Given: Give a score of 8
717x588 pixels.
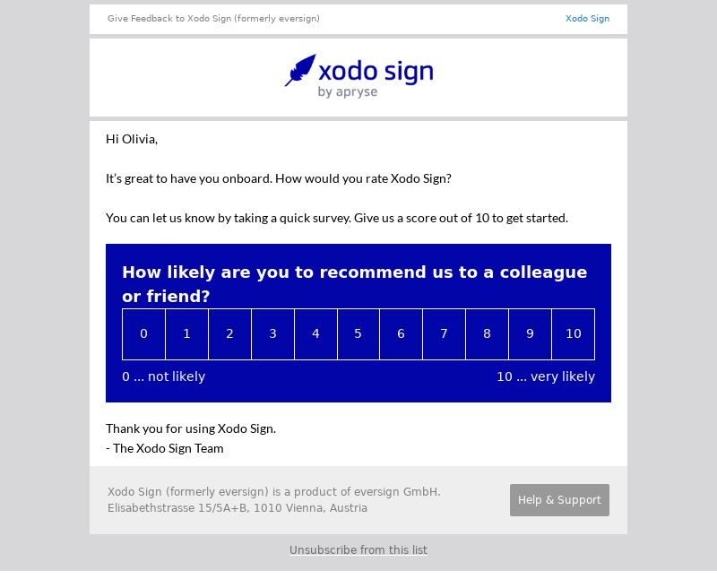Looking at the screenshot, I should pyautogui.click(x=487, y=334).
